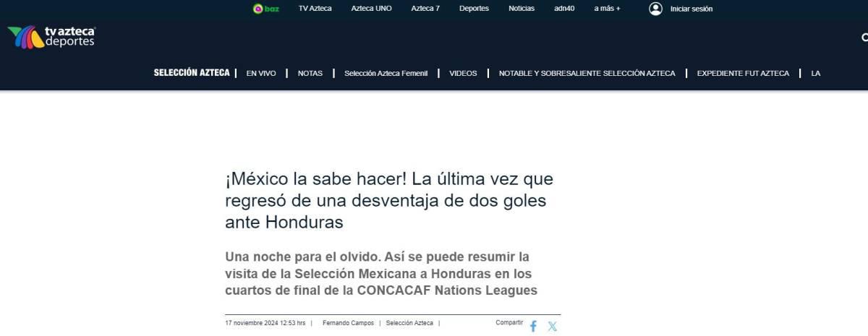Image resolution: width=868 pixels, height=336 pixels.
Task: Open Deportes in top menu
Action: point(474,9)
